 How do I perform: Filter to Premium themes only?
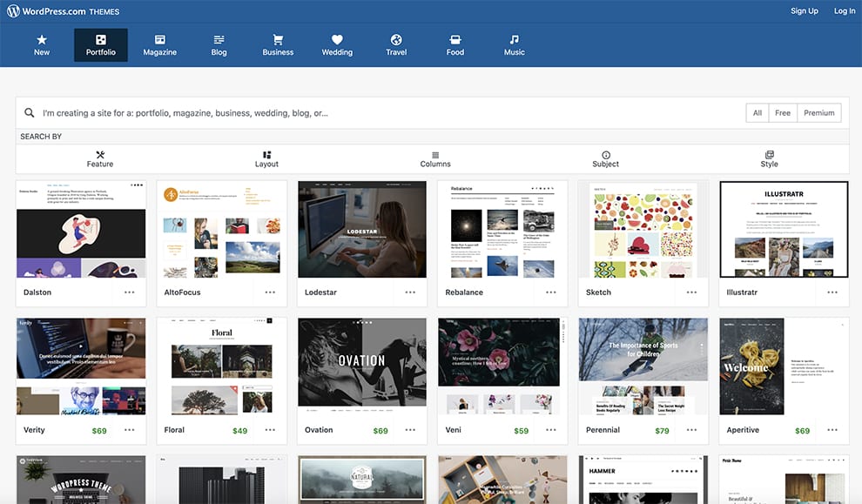(819, 112)
